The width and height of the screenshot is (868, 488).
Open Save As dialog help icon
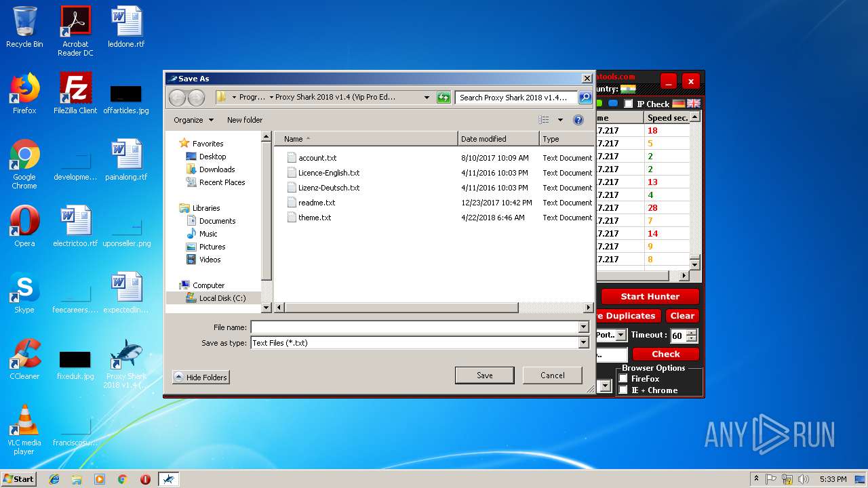[x=578, y=120]
